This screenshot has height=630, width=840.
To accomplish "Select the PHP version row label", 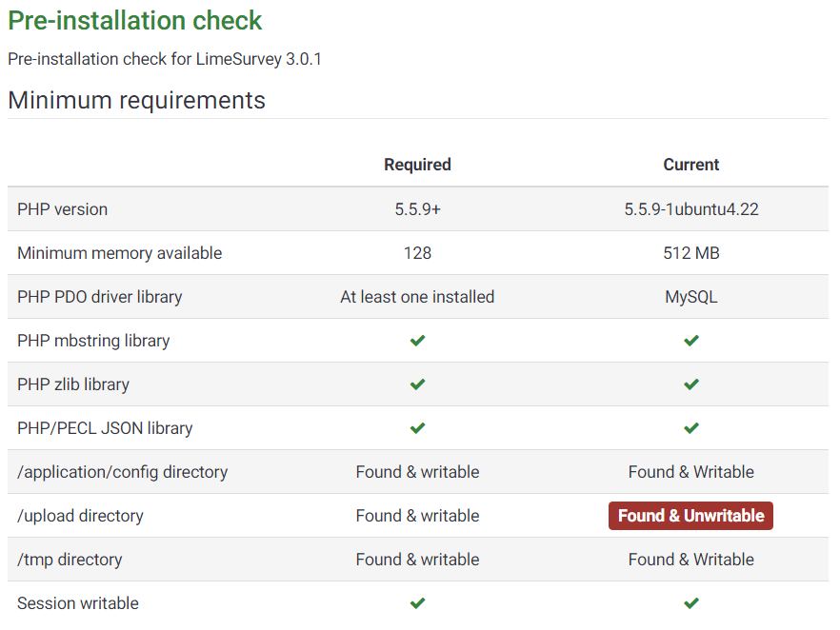I will (x=62, y=209).
